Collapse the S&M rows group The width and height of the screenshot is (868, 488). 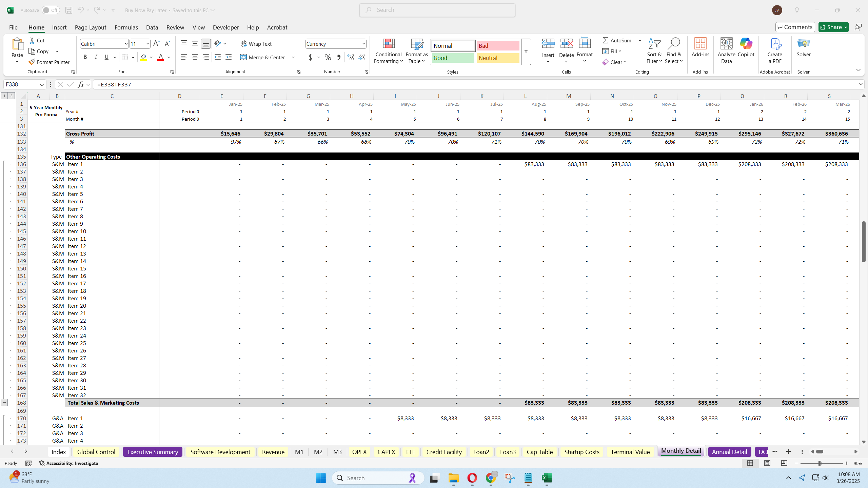[x=4, y=402]
